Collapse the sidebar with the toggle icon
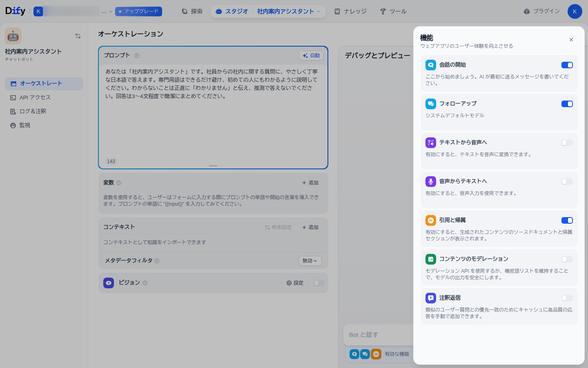The width and height of the screenshot is (588, 368). [x=78, y=36]
